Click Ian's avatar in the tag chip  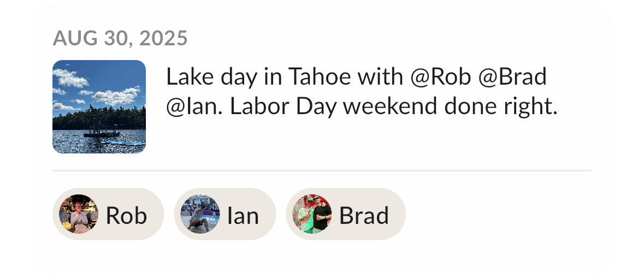point(200,214)
